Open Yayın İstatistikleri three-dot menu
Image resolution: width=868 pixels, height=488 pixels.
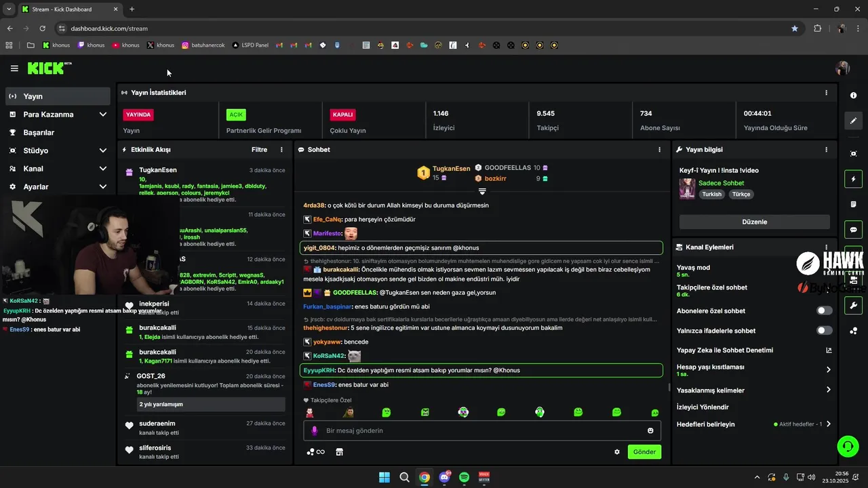(826, 93)
